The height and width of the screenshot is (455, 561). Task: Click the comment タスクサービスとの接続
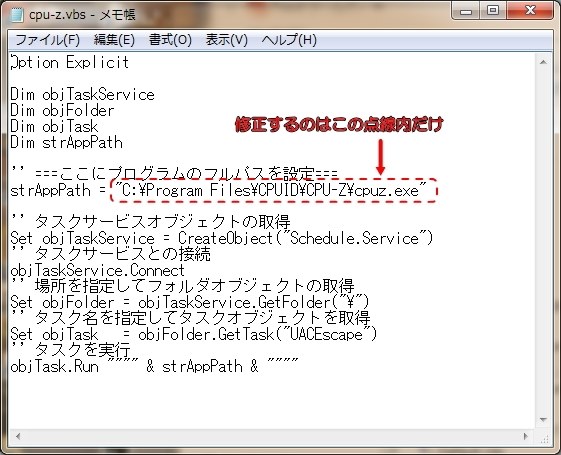coord(111,254)
